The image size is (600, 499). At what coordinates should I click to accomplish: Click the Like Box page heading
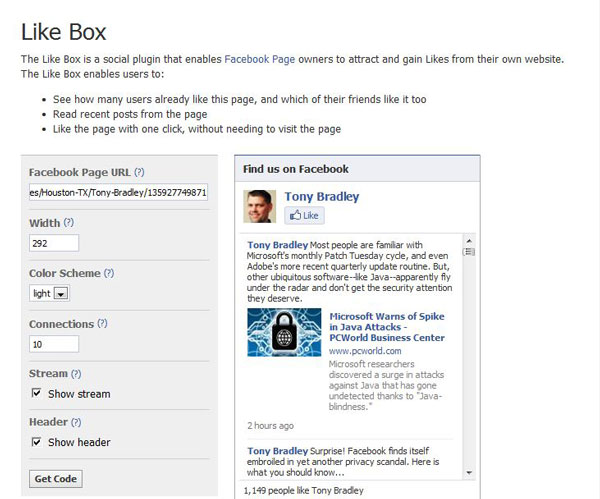(x=64, y=32)
